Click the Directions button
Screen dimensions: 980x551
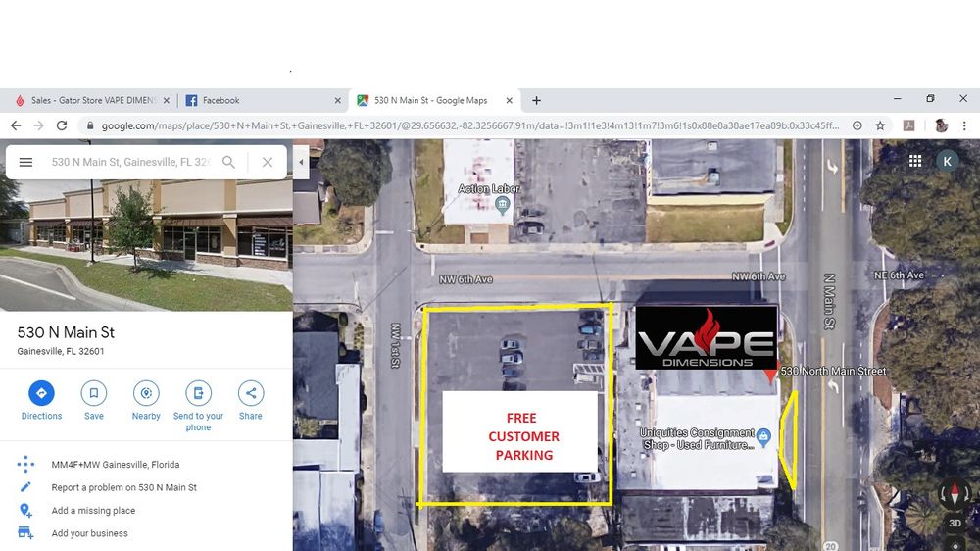(x=41, y=393)
